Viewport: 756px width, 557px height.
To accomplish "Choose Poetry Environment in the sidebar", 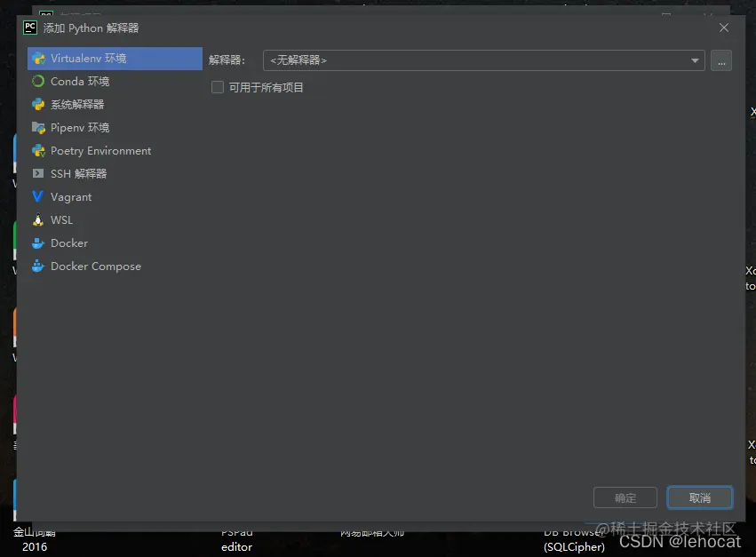I will point(115,151).
